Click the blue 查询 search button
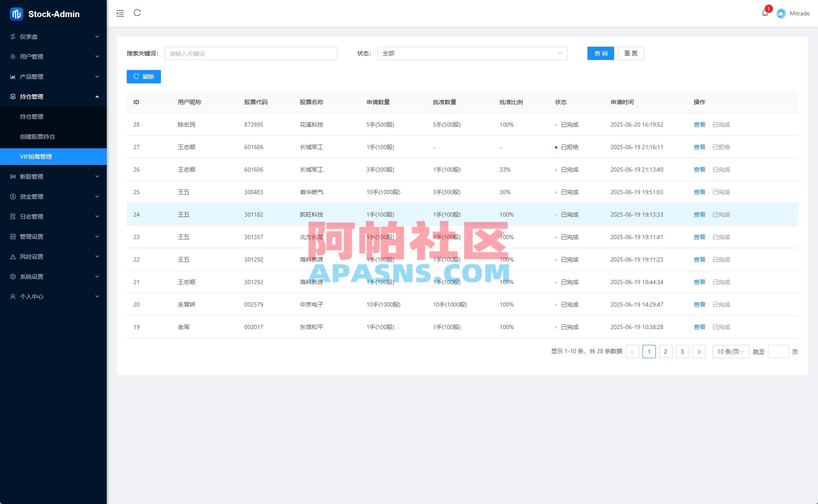This screenshot has width=818, height=504. (x=600, y=53)
